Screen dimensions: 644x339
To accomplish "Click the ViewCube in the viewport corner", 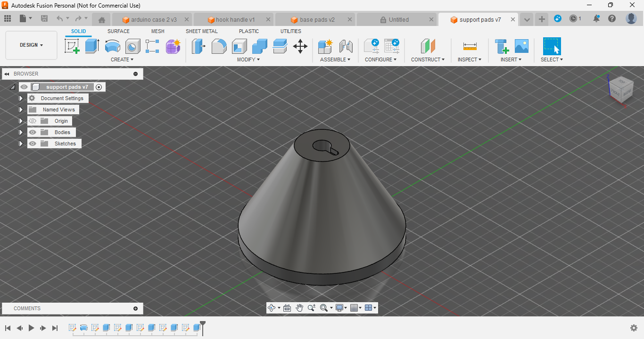I will tap(620, 89).
